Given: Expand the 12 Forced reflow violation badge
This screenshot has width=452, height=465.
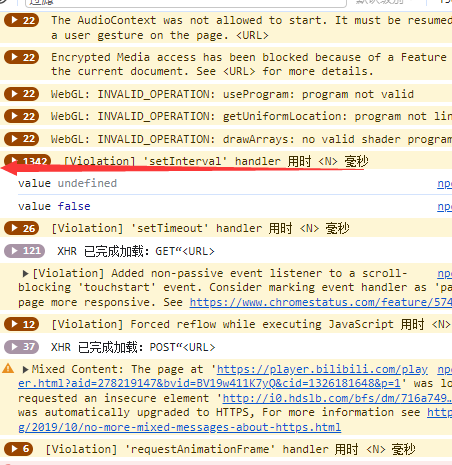Looking at the screenshot, I should point(21,324).
